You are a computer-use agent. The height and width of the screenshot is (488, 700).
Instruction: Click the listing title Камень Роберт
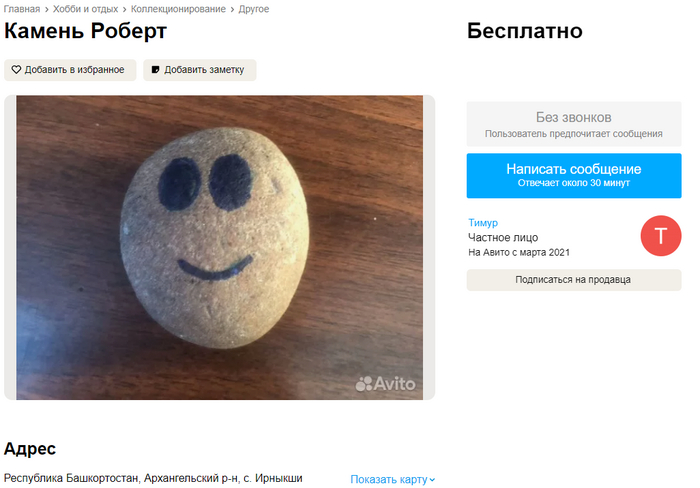pos(85,31)
